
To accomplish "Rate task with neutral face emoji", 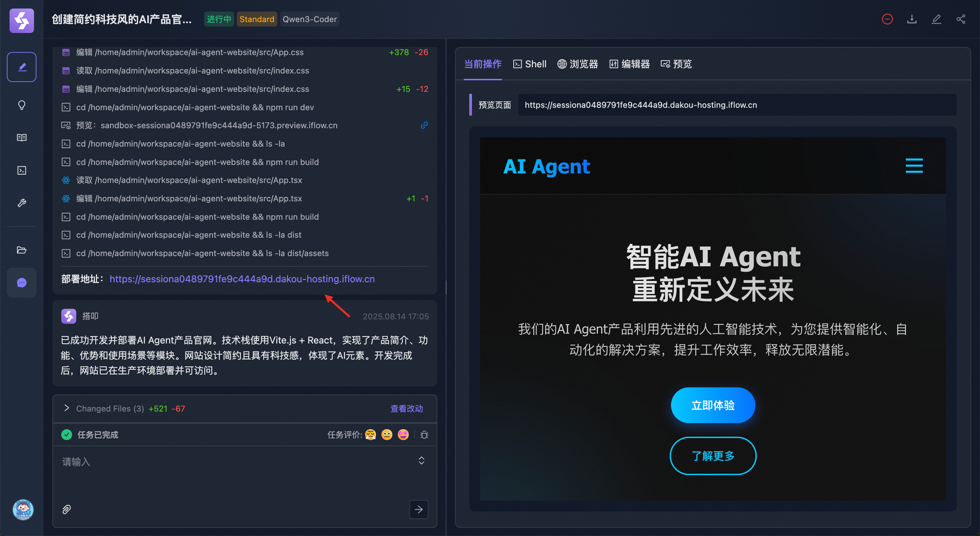I will [387, 435].
